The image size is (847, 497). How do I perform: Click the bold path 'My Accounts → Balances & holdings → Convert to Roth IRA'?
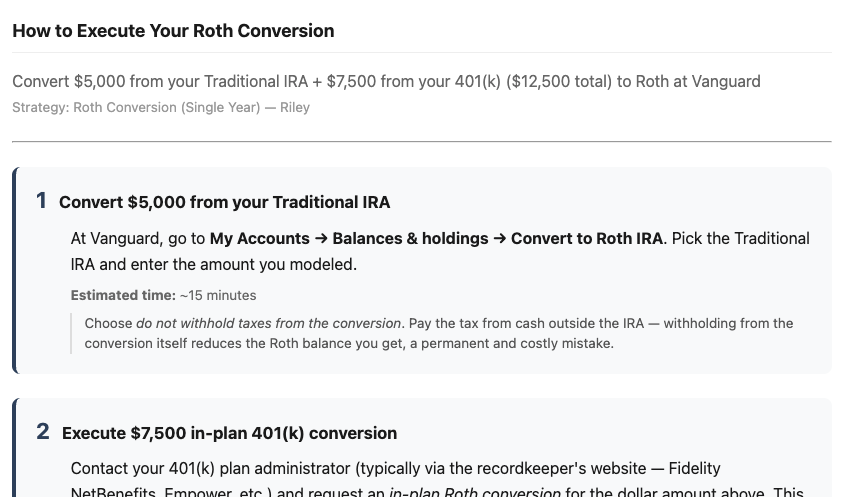tap(436, 238)
